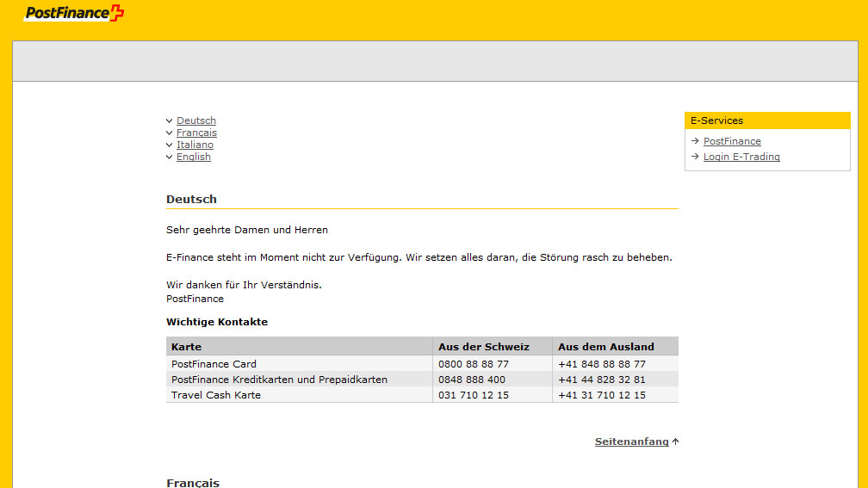Screen dimensions: 868x488
Task: Click the E-Finance outage message text
Action: 419,257
